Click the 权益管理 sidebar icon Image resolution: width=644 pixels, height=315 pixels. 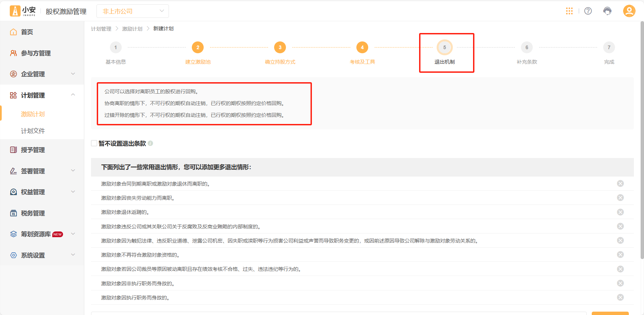click(13, 192)
